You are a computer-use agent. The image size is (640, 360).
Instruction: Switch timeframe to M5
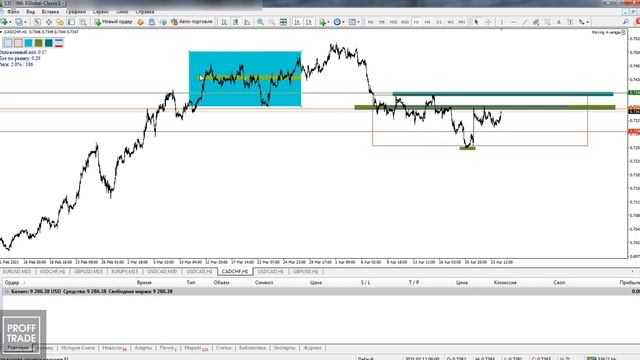point(382,22)
